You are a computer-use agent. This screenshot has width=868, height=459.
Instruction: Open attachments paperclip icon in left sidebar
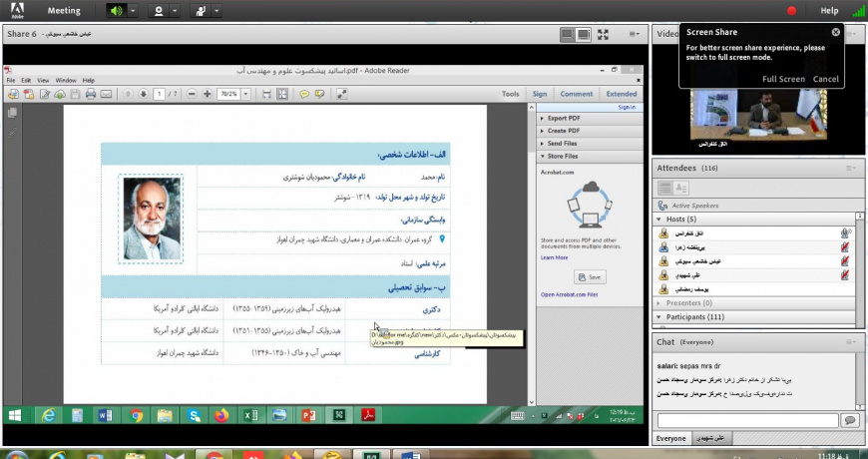point(12,133)
